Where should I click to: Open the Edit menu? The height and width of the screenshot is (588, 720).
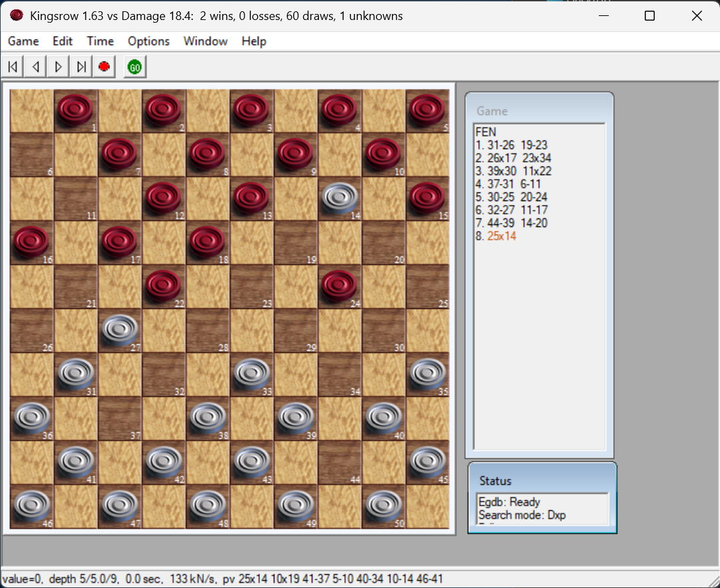[x=63, y=41]
